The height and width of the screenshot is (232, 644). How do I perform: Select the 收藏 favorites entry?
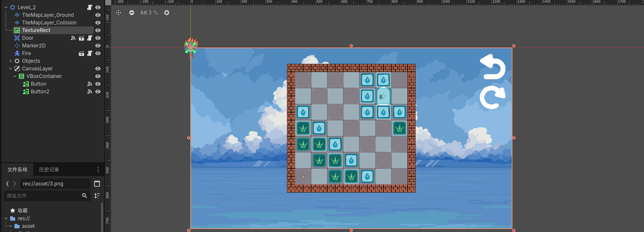tap(23, 211)
